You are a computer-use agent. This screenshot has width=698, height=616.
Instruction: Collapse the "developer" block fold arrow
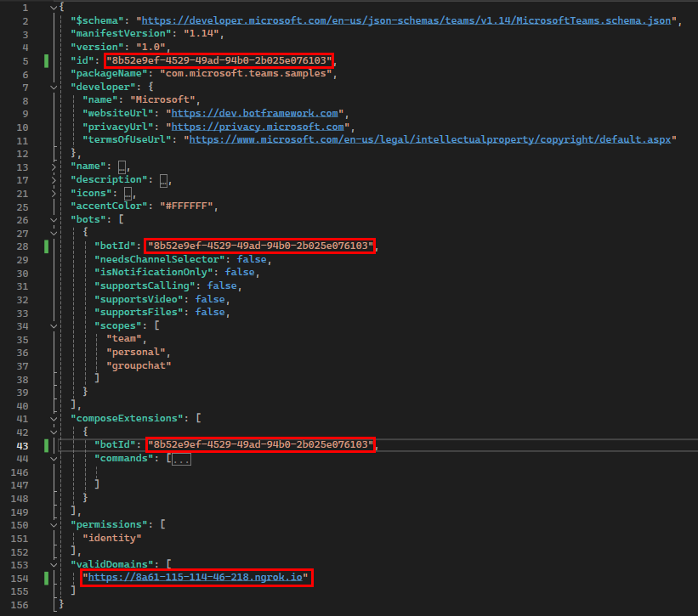point(54,88)
